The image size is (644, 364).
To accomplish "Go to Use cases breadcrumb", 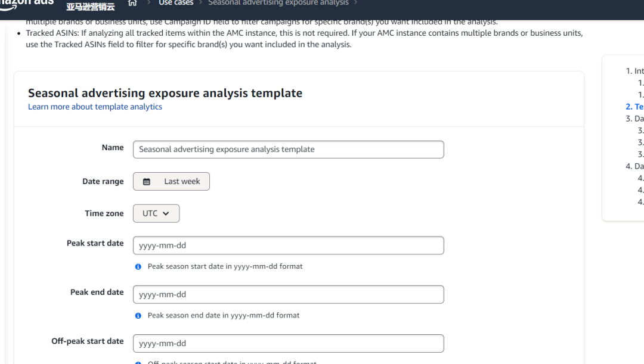I will (x=176, y=3).
